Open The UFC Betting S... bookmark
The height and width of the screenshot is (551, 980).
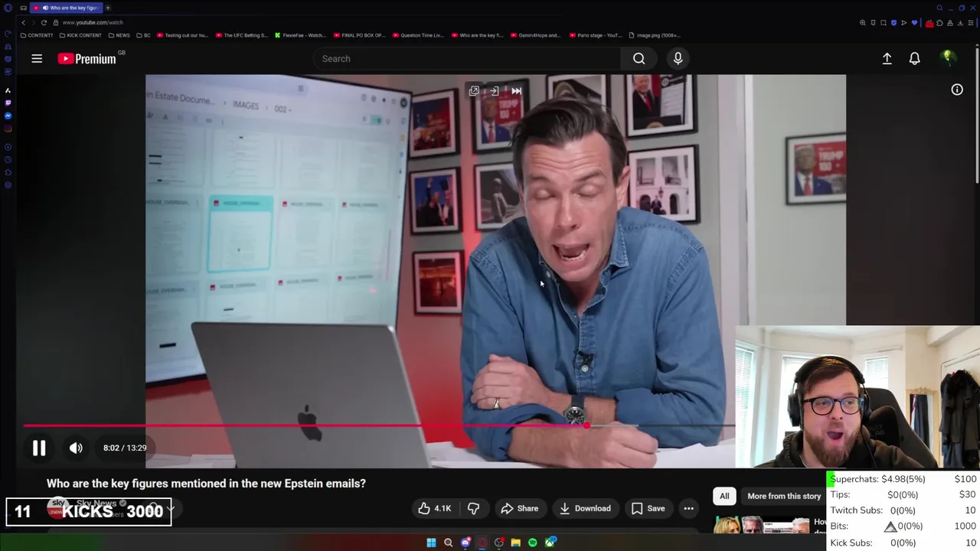click(242, 35)
